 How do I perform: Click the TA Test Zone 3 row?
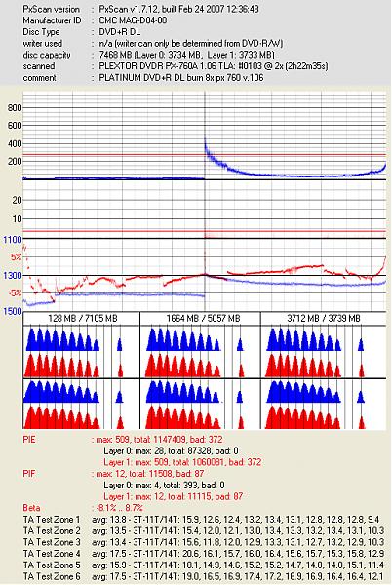pyautogui.click(x=204, y=542)
